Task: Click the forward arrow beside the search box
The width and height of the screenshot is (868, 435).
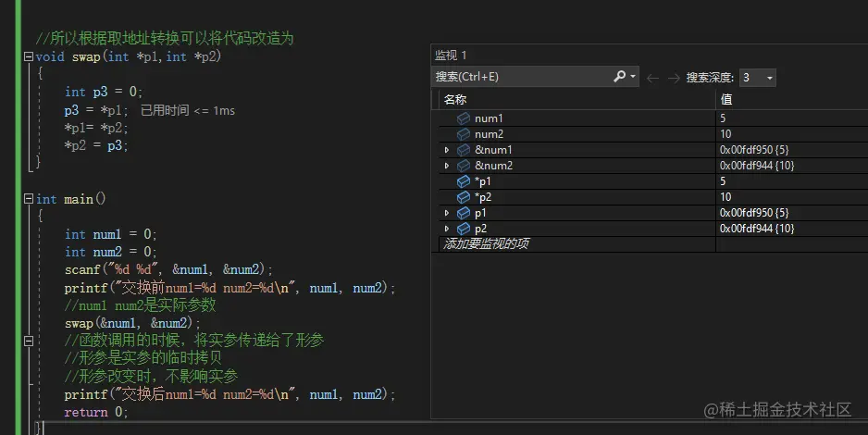Action: coord(674,78)
